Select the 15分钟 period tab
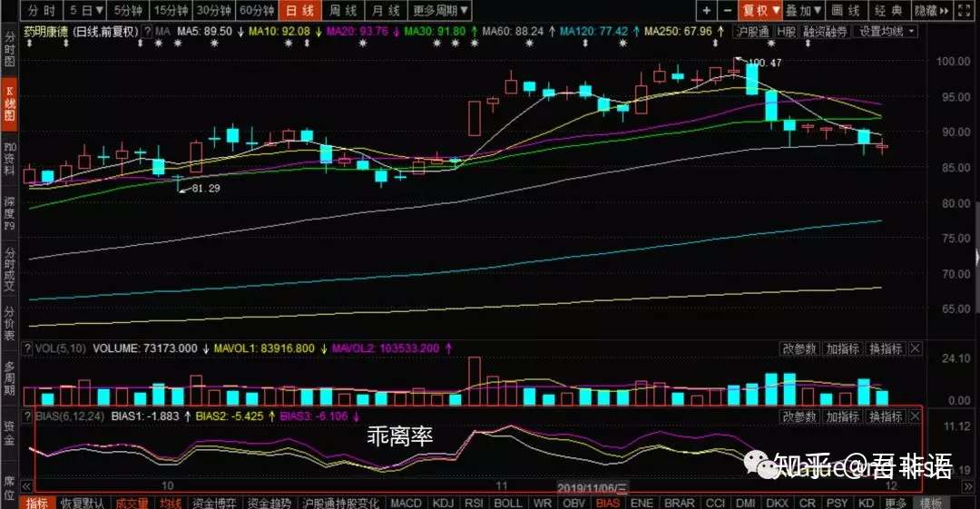The width and height of the screenshot is (980, 509). 171,10
